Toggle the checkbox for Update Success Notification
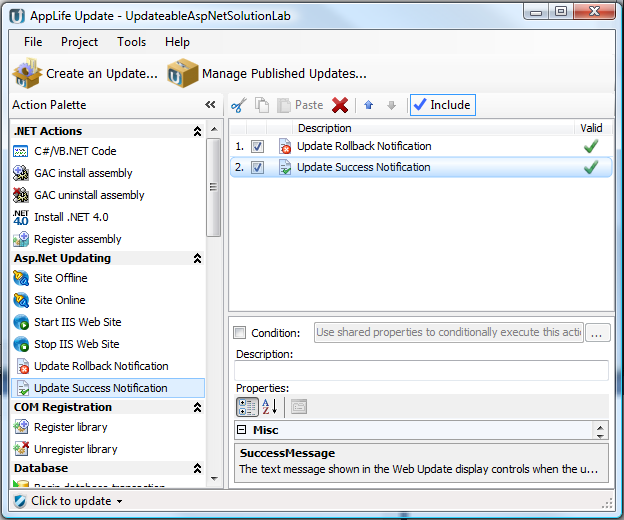 click(x=257, y=167)
